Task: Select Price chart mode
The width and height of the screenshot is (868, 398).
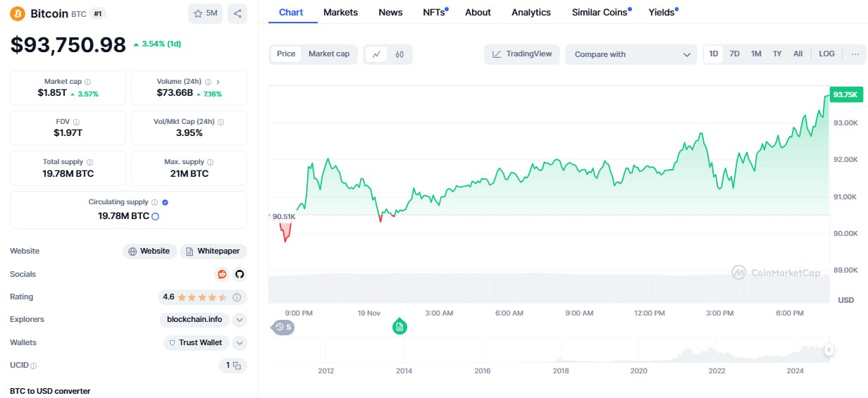Action: coord(286,54)
